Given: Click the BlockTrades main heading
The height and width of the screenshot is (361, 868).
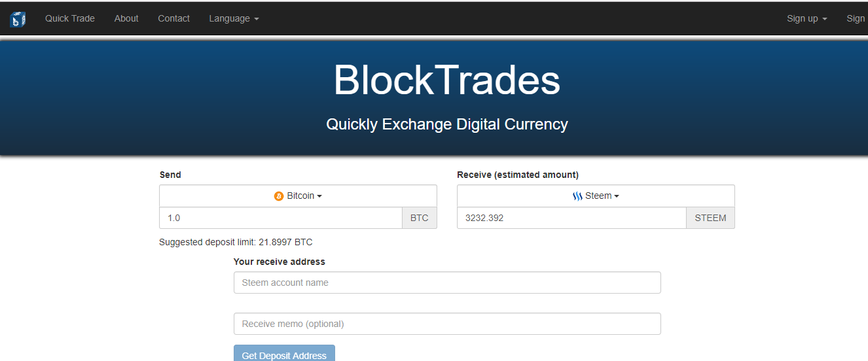Looking at the screenshot, I should [x=447, y=80].
